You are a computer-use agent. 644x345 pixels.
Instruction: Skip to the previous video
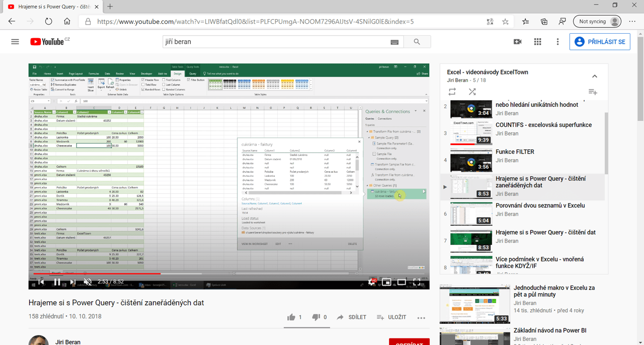[x=42, y=282]
